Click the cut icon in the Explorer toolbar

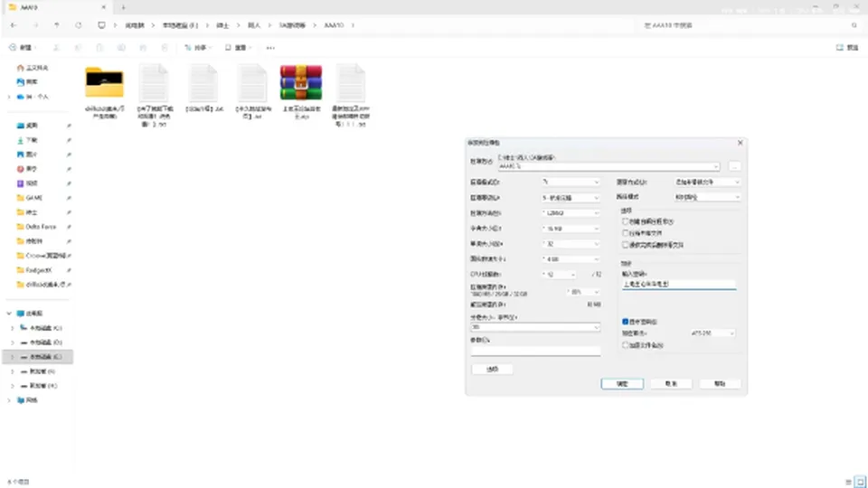coord(56,48)
